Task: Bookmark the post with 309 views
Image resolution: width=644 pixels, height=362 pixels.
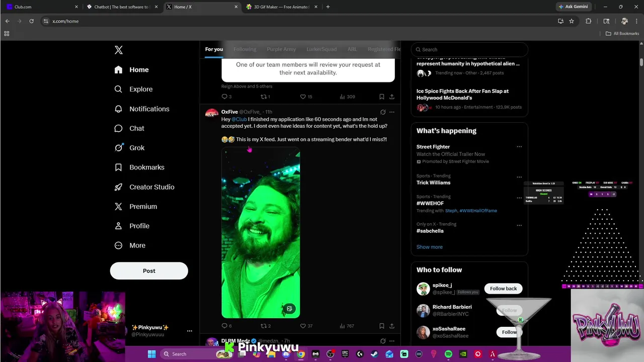Action: pos(382,97)
